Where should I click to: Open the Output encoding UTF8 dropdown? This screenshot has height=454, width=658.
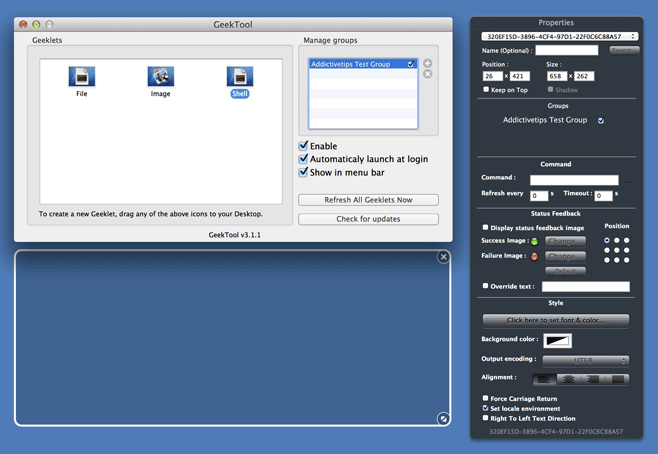(x=586, y=360)
